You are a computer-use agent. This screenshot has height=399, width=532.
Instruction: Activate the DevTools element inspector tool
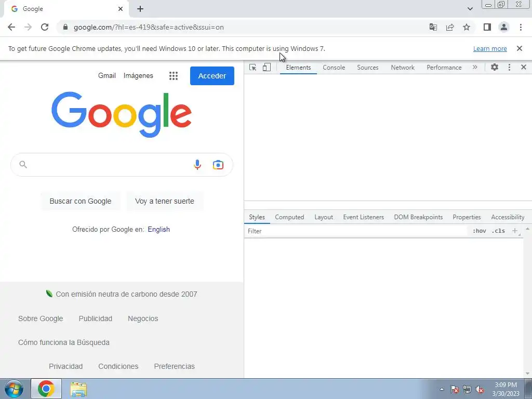pyautogui.click(x=253, y=67)
